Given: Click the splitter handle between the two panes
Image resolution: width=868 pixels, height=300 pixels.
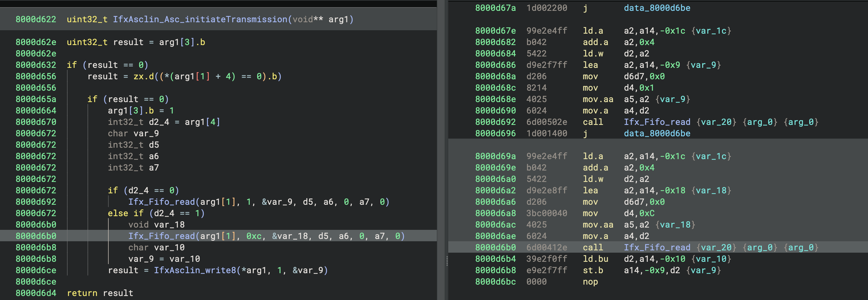Looking at the screenshot, I should 447,261.
